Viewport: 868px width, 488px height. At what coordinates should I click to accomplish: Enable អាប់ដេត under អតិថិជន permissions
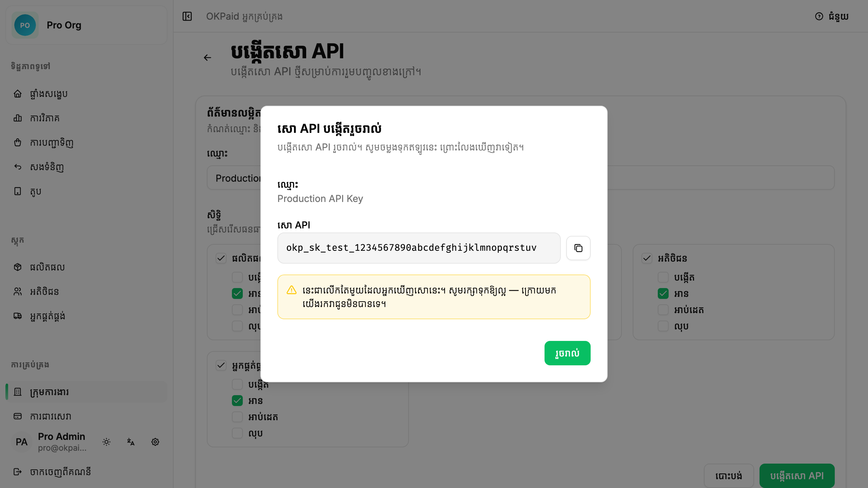[x=663, y=310]
